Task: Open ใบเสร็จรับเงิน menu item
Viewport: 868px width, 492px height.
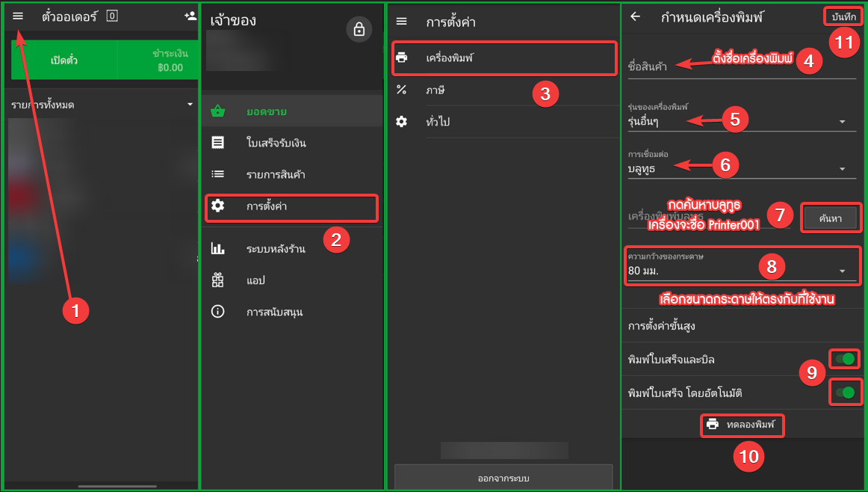Action: point(292,143)
